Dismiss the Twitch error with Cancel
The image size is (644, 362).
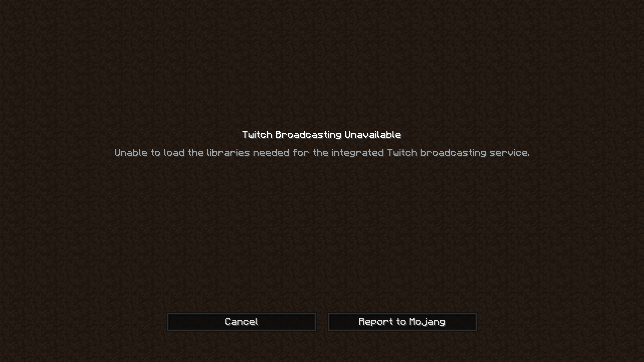point(241,322)
